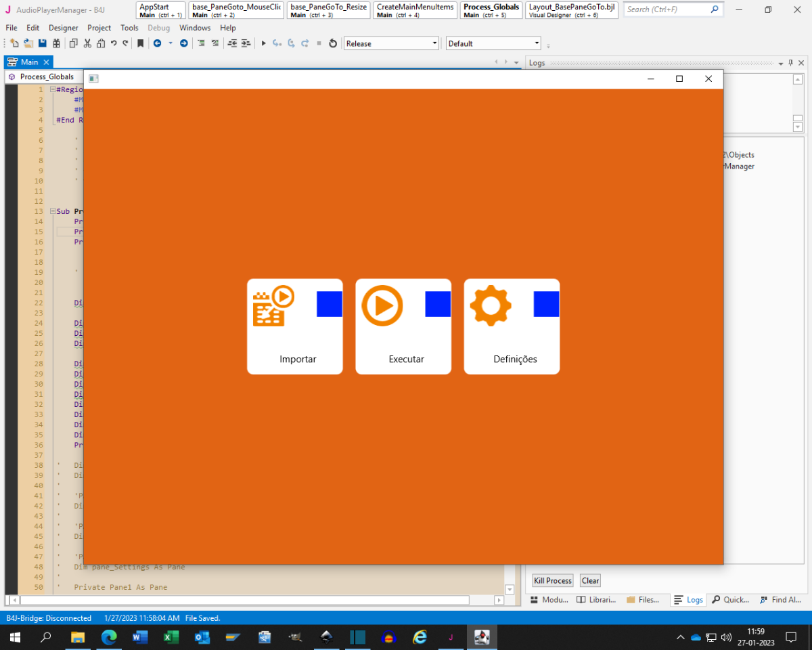Open the Tools menu

point(129,28)
